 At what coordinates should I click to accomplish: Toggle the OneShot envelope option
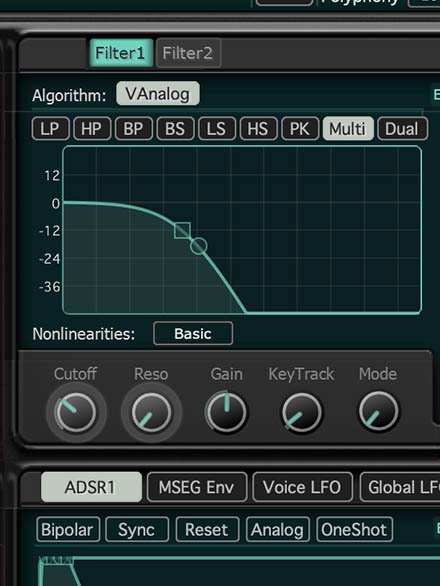pos(354,530)
